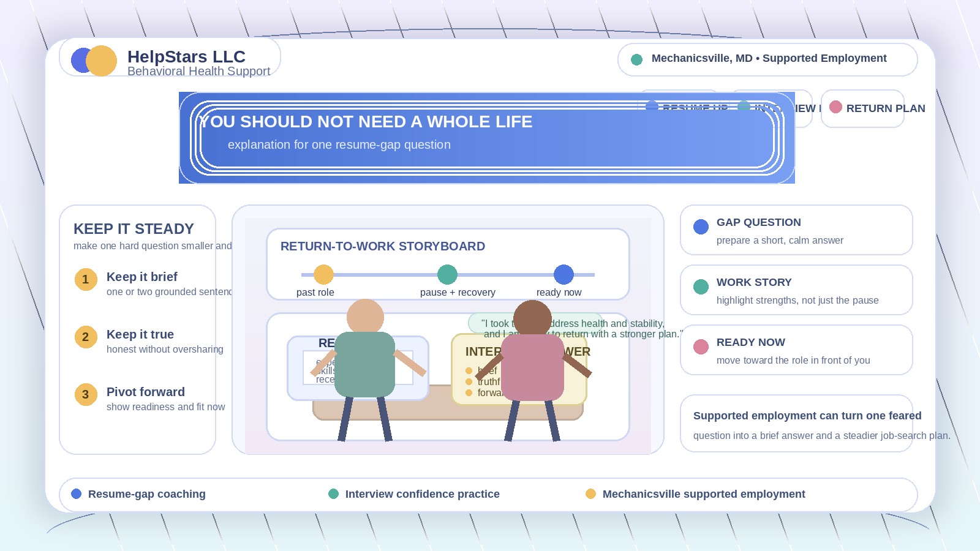Open the 'Keep it brief' step
Screen dimensions: 980x551
click(x=142, y=277)
